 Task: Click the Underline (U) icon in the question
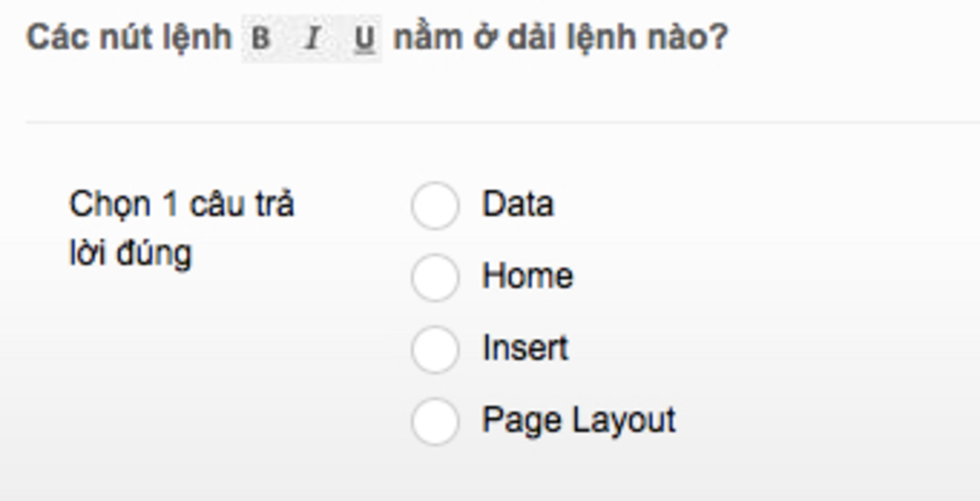coord(364,39)
